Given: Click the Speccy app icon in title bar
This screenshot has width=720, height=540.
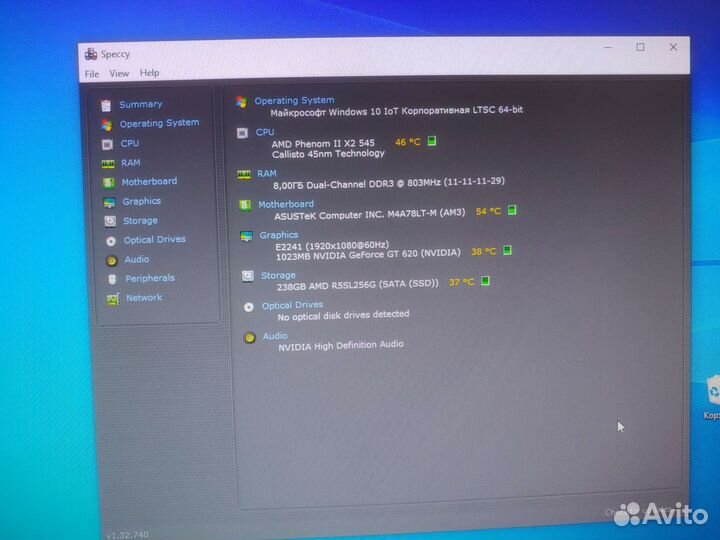Looking at the screenshot, I should point(91,54).
